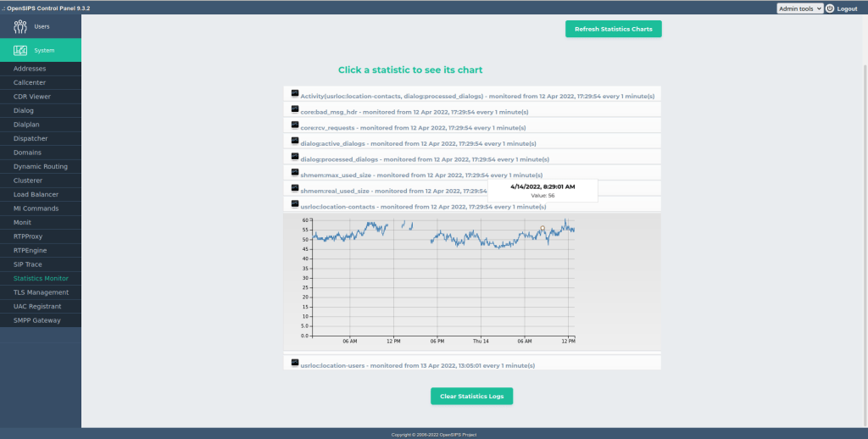Go to the TLS Management menu item
Viewport: 868px width, 439px height.
pos(41,292)
